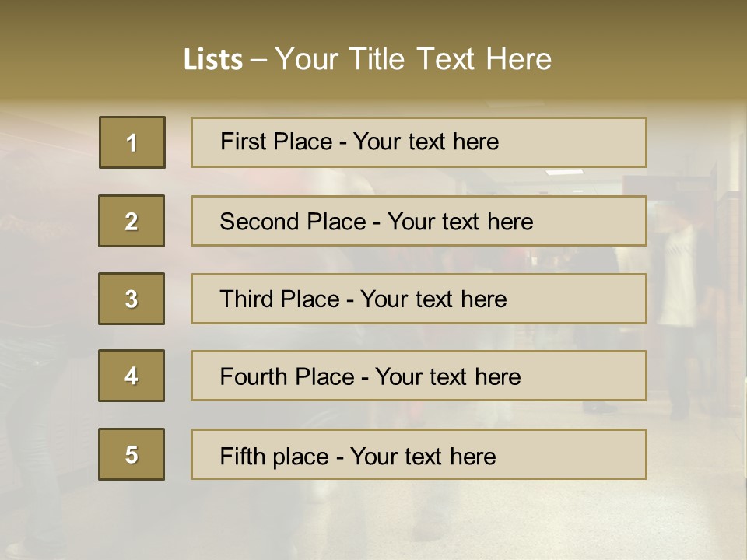Select the number 5 box
Screen dimensions: 747x560
point(132,454)
